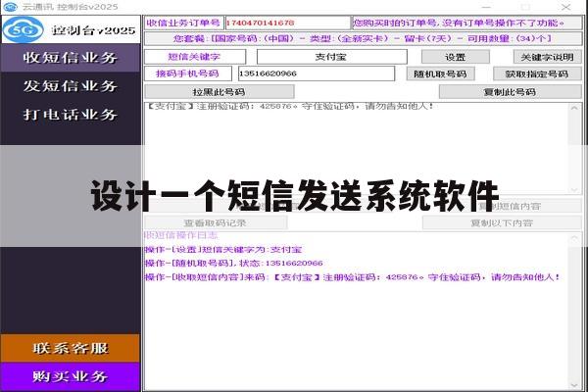The height and width of the screenshot is (392, 588).
Task: Click the 收短信操作日志 heading
Action: [x=181, y=235]
